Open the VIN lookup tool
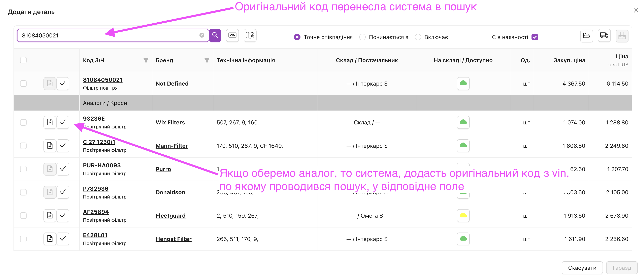The image size is (644, 275). click(x=232, y=35)
